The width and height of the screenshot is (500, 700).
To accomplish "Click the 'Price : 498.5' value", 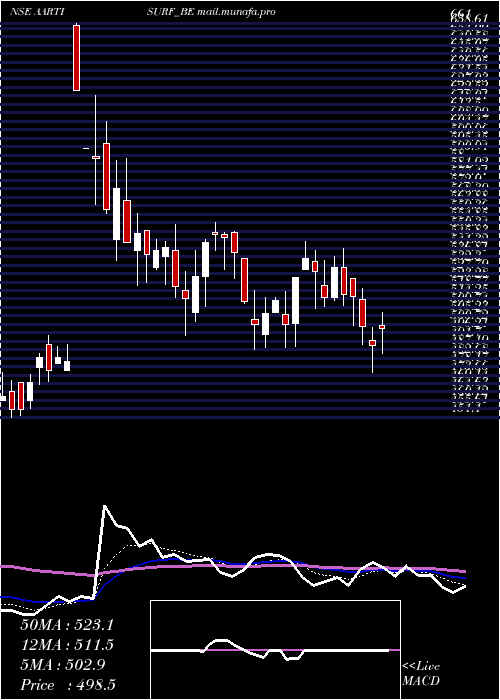I will 68,685.
